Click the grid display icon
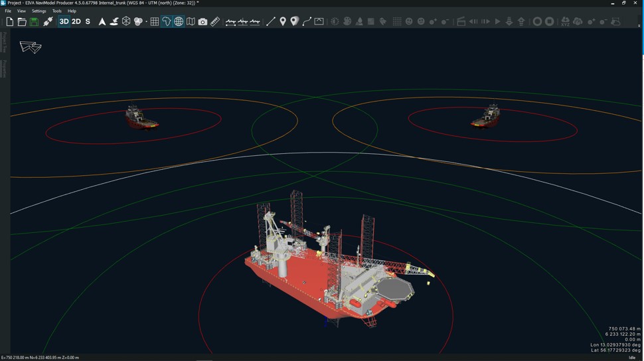Viewport: 644px width, 361px height. pos(155,22)
